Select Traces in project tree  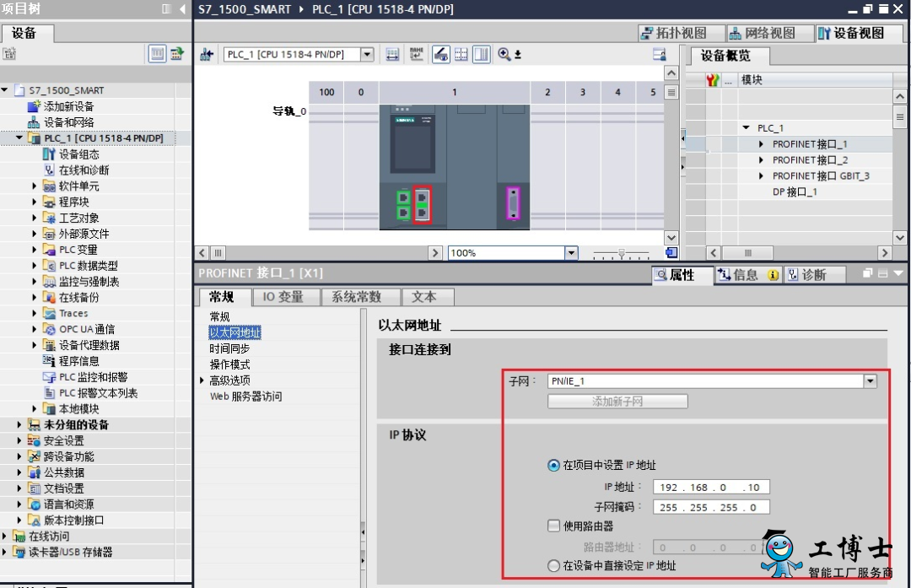(73, 313)
